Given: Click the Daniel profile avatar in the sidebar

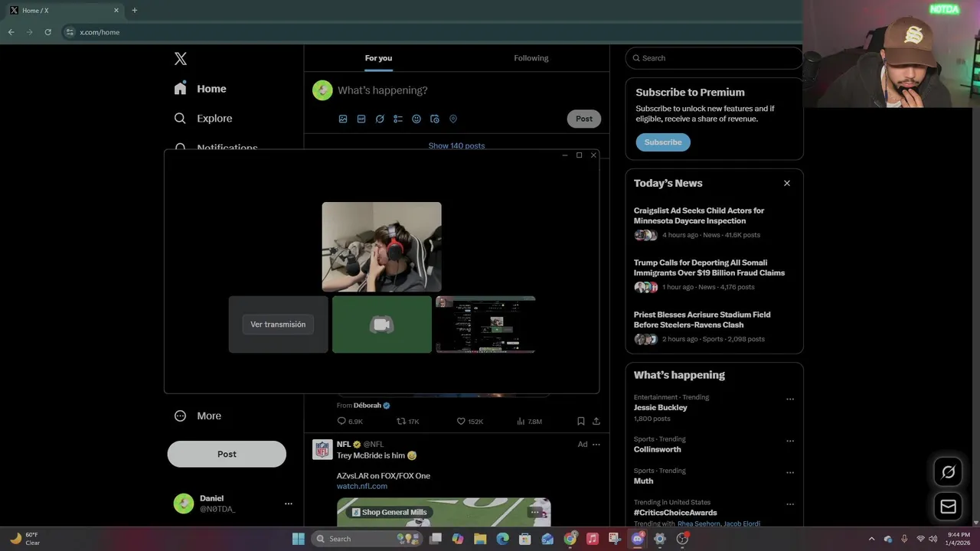Looking at the screenshot, I should [x=184, y=504].
